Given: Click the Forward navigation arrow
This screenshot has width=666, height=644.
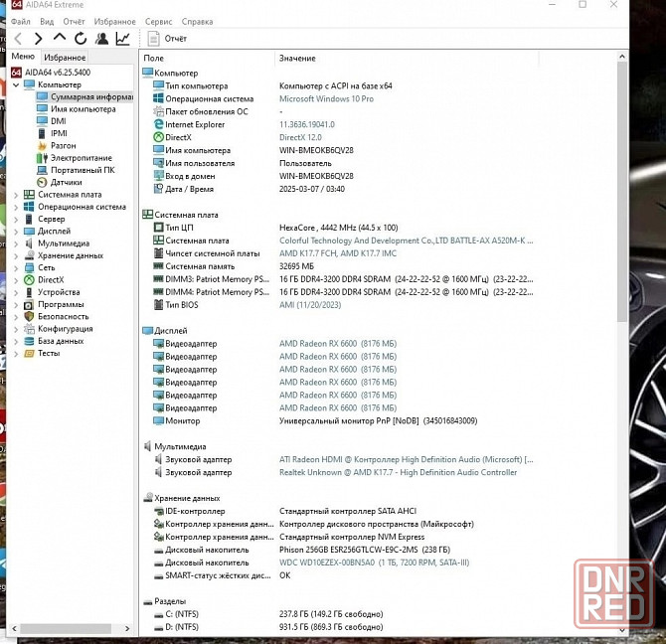Looking at the screenshot, I should click(x=38, y=39).
